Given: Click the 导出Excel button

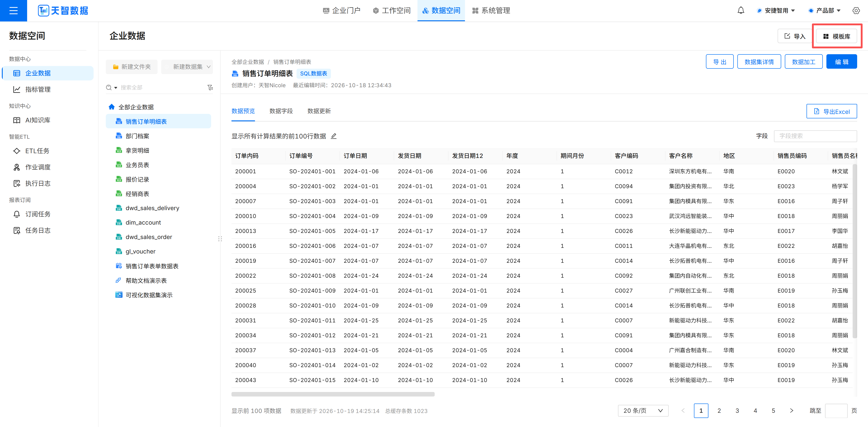Looking at the screenshot, I should coord(831,111).
